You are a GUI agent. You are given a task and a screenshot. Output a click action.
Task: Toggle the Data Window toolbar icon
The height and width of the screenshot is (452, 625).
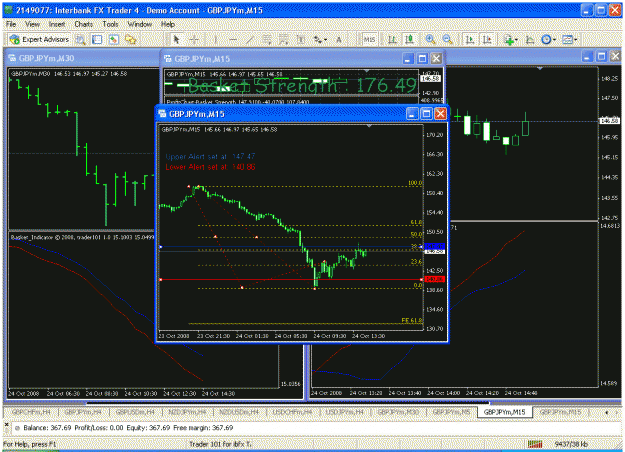[x=97, y=39]
